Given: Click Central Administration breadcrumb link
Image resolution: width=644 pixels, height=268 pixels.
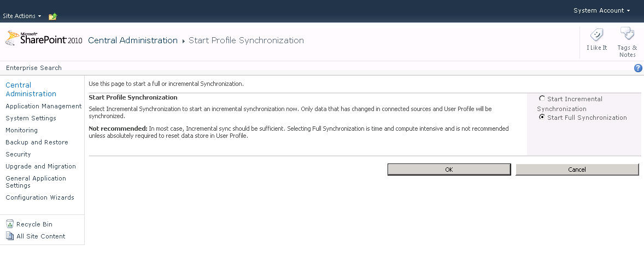Looking at the screenshot, I should tap(133, 40).
